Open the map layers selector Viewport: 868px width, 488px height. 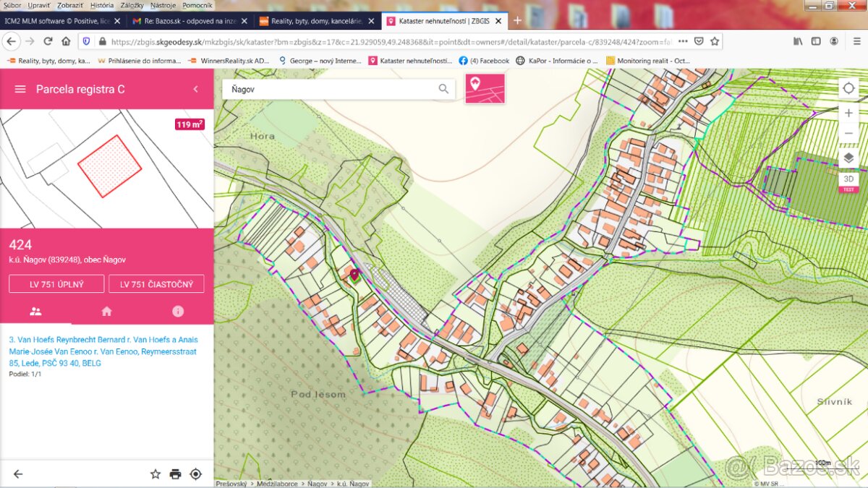tap(848, 158)
